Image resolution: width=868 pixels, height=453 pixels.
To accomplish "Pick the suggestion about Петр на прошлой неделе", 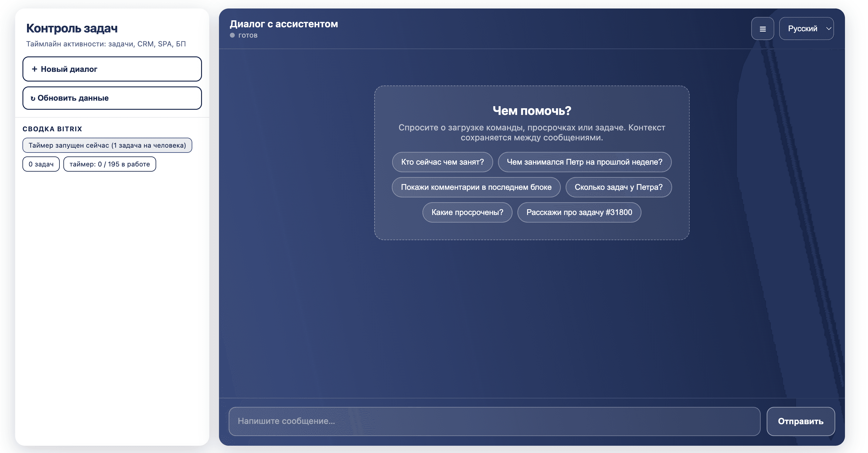I will [585, 162].
